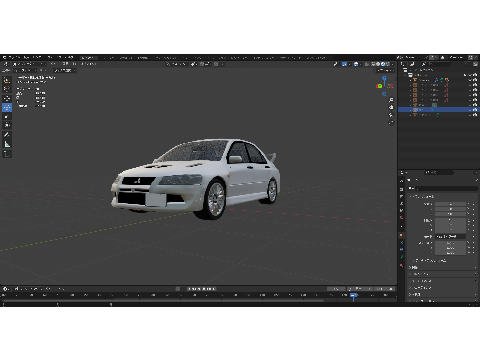Click the Location X value field
480x360 pixels.
pos(450,204)
